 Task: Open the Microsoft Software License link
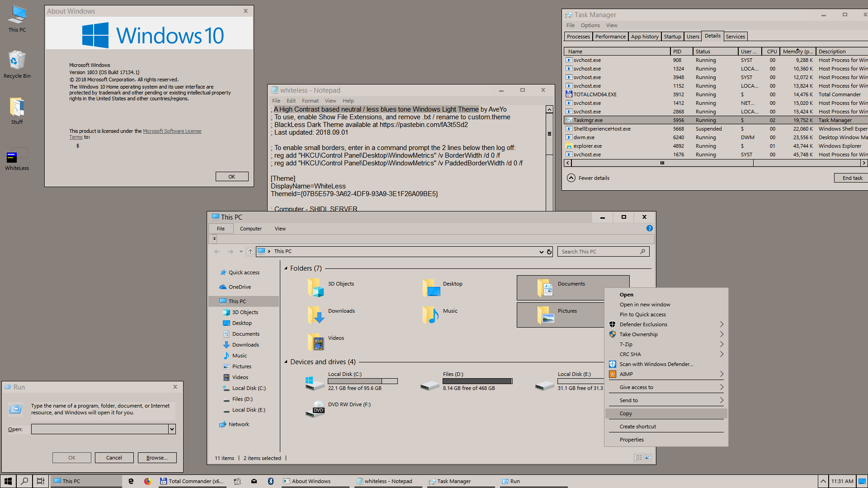tap(172, 131)
